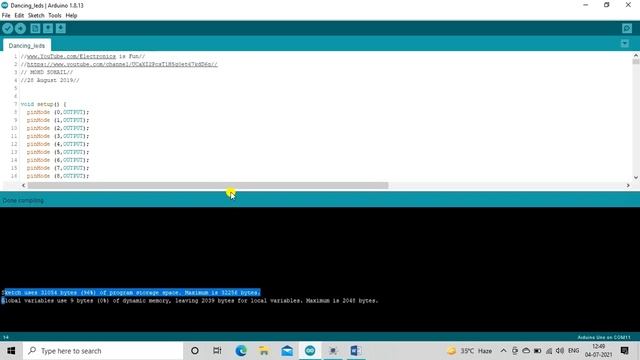
Task: Show hidden system tray icons
Action: pos(503,351)
